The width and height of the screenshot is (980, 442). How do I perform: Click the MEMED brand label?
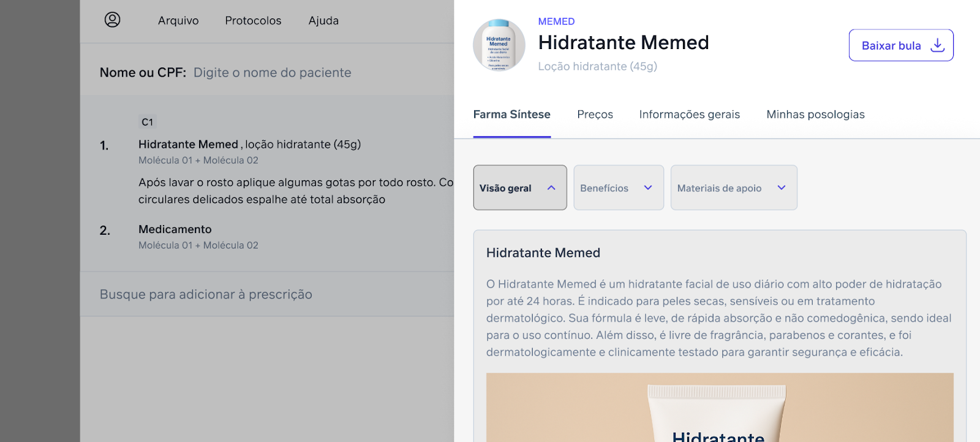pyautogui.click(x=556, y=21)
